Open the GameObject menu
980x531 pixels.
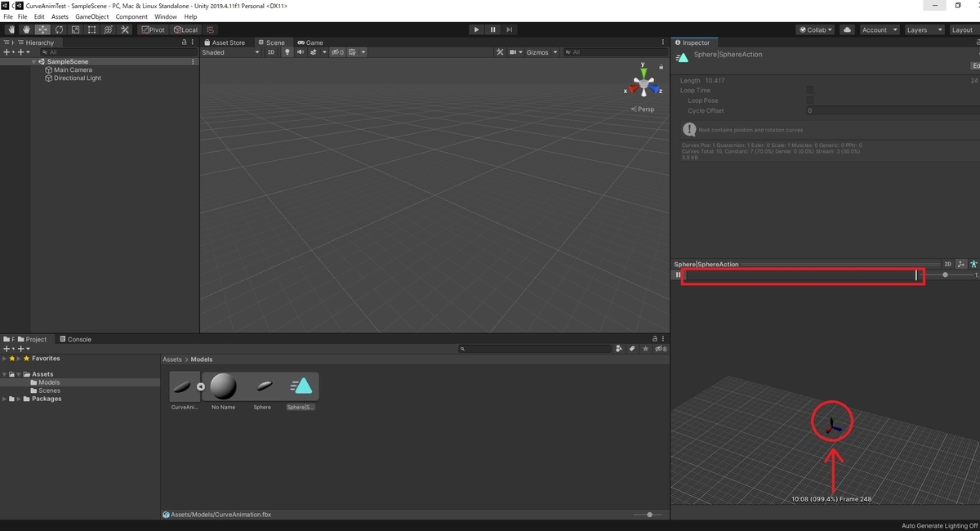coord(92,16)
